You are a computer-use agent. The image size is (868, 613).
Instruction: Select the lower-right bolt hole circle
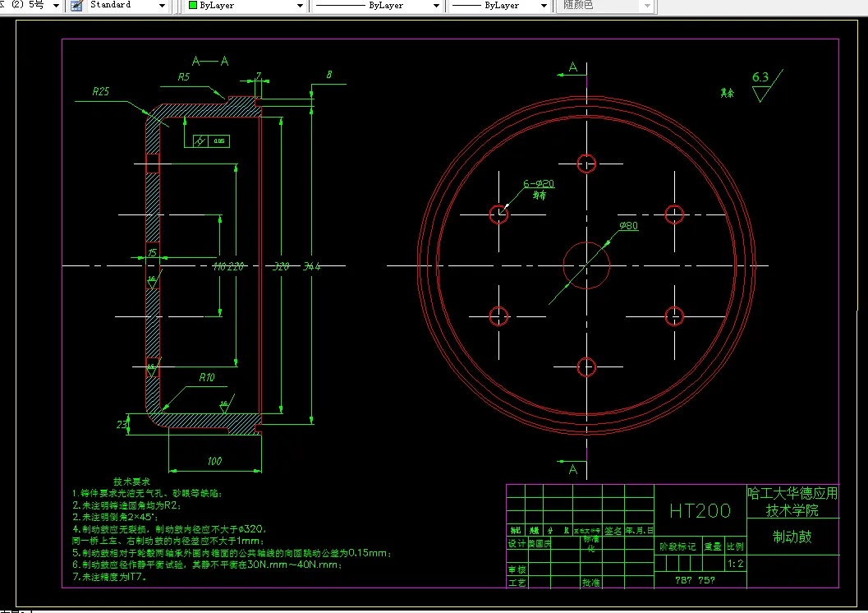(674, 316)
